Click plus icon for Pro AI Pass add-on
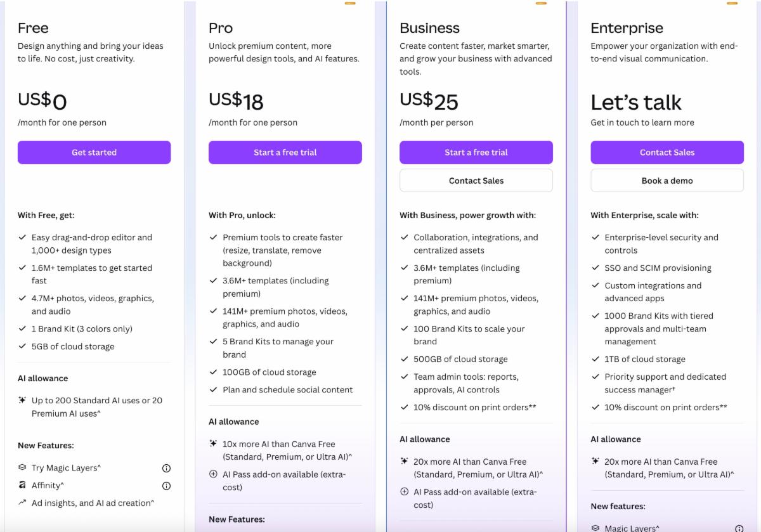Viewport: 761px width, 532px height. click(213, 474)
